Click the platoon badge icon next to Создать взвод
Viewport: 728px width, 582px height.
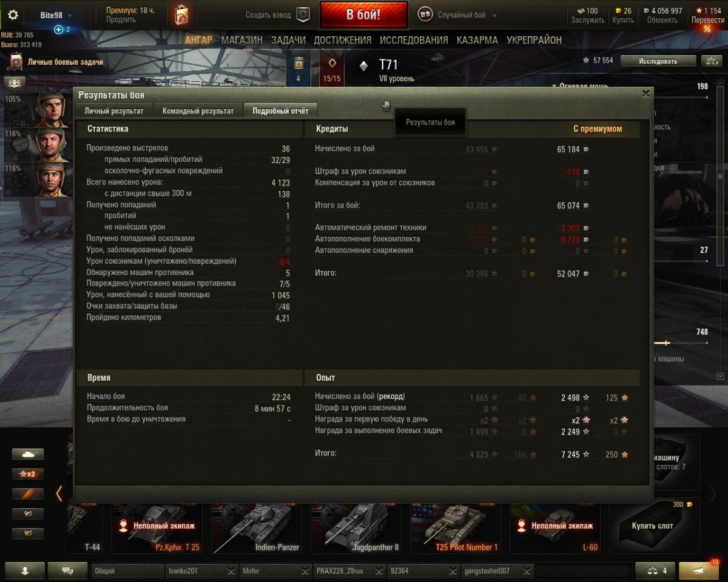coord(303,15)
